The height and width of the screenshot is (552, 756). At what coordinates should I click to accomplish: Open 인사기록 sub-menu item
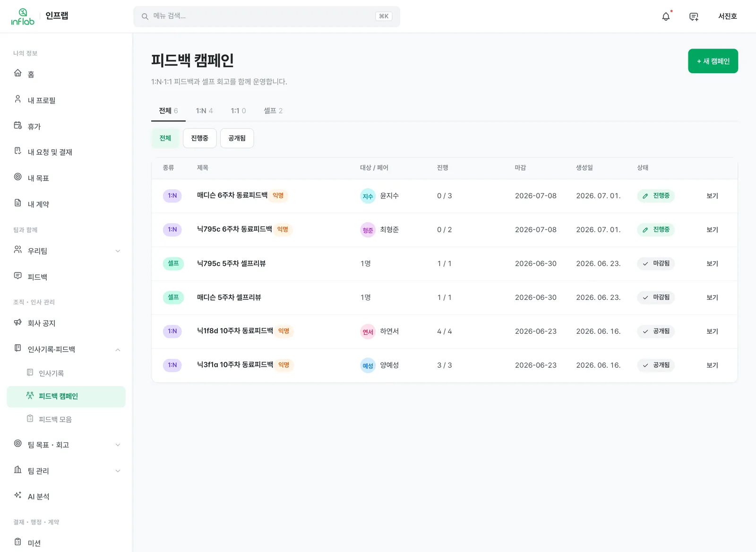[x=66, y=373]
